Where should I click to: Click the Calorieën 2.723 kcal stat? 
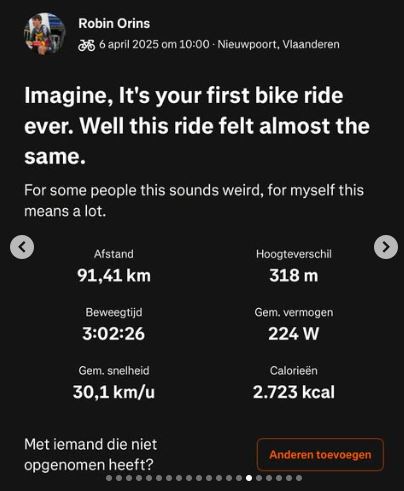pyautogui.click(x=294, y=382)
